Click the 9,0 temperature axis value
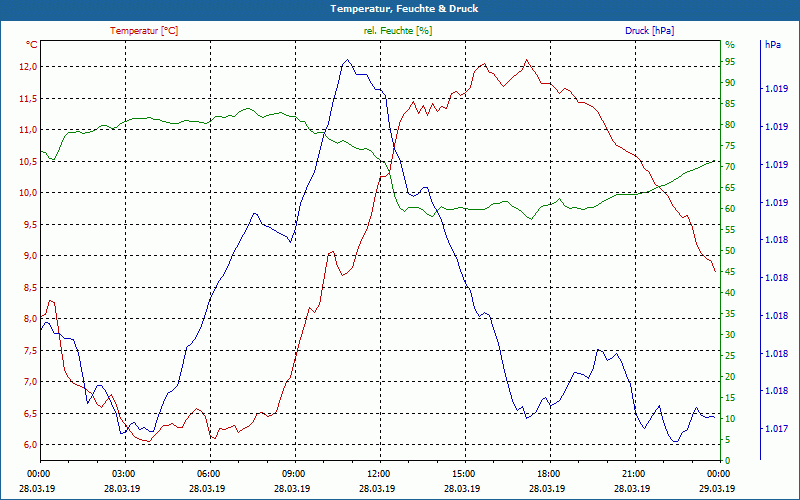This screenshot has width=800, height=500. point(31,256)
